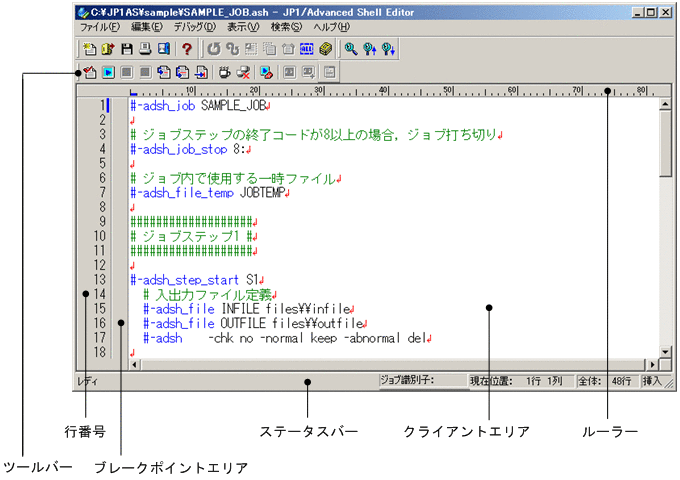Open help with the red question mark
The height and width of the screenshot is (480, 680).
coord(186,48)
